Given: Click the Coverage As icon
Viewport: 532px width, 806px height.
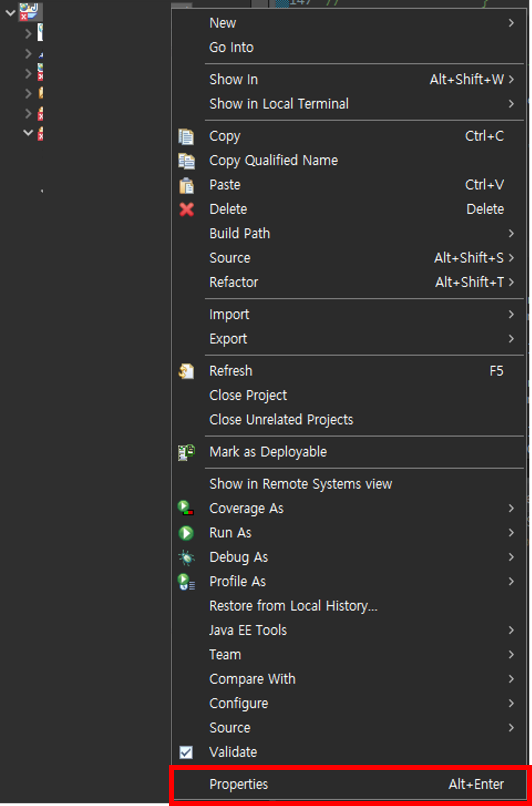Looking at the screenshot, I should (186, 508).
